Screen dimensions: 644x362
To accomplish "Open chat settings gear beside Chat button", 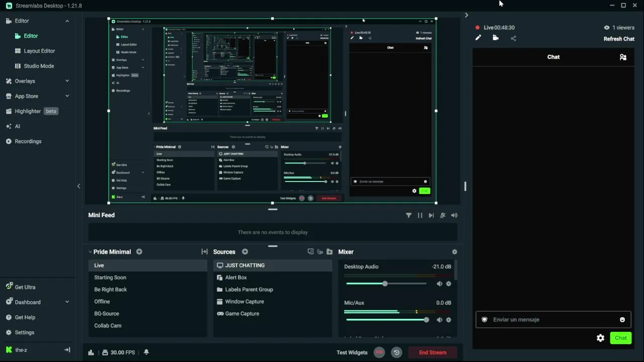I will pyautogui.click(x=600, y=338).
